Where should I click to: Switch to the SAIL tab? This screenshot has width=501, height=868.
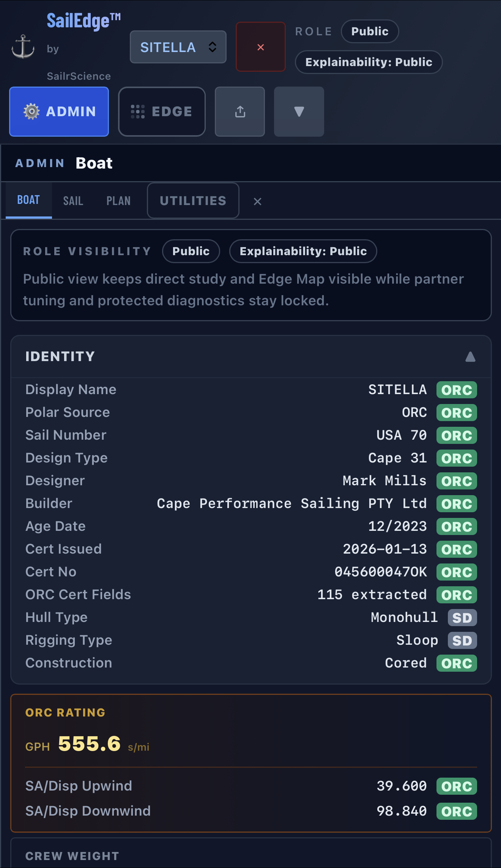tap(73, 201)
